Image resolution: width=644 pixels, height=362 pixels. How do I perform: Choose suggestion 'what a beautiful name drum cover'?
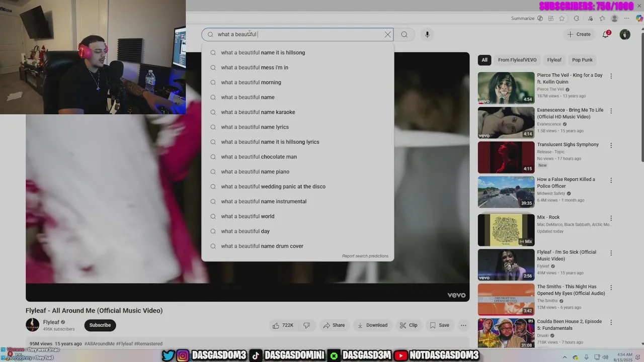pos(297,246)
